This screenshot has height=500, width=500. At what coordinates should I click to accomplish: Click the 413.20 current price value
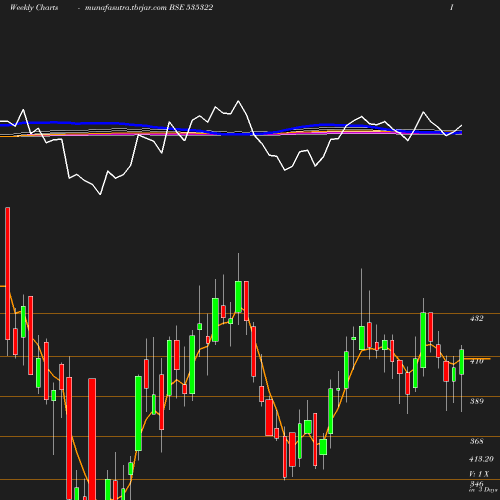pyautogui.click(x=481, y=459)
